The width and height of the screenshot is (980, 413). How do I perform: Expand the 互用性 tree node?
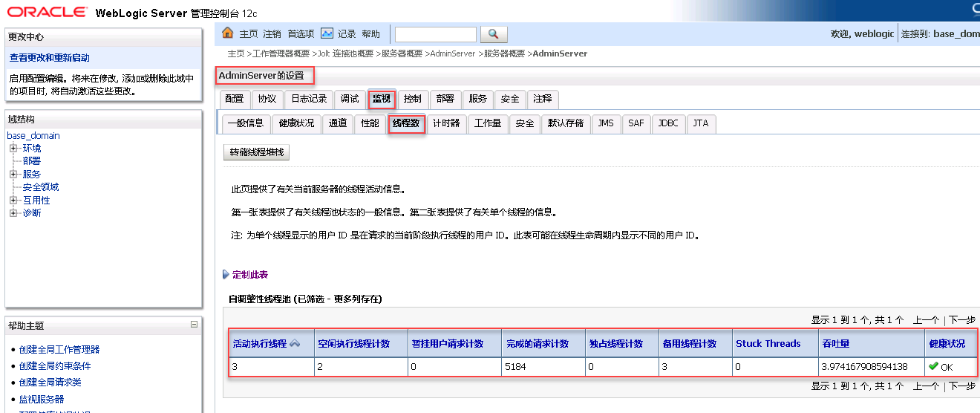13,201
